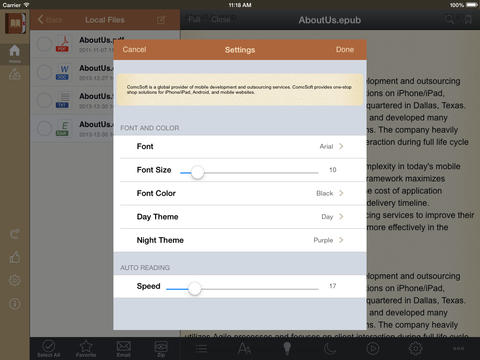Tap the Arial font value

[x=326, y=146]
